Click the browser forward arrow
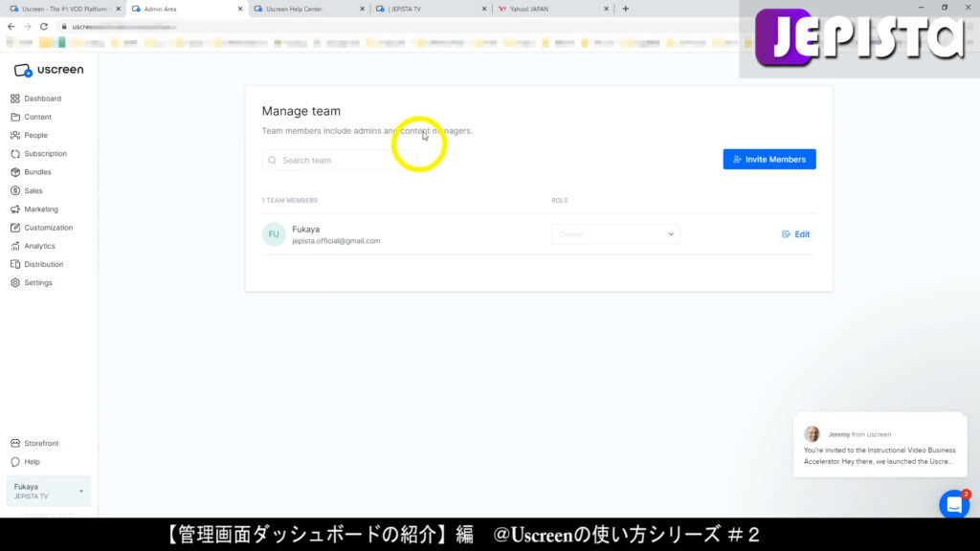This screenshot has height=551, width=980. (x=28, y=26)
